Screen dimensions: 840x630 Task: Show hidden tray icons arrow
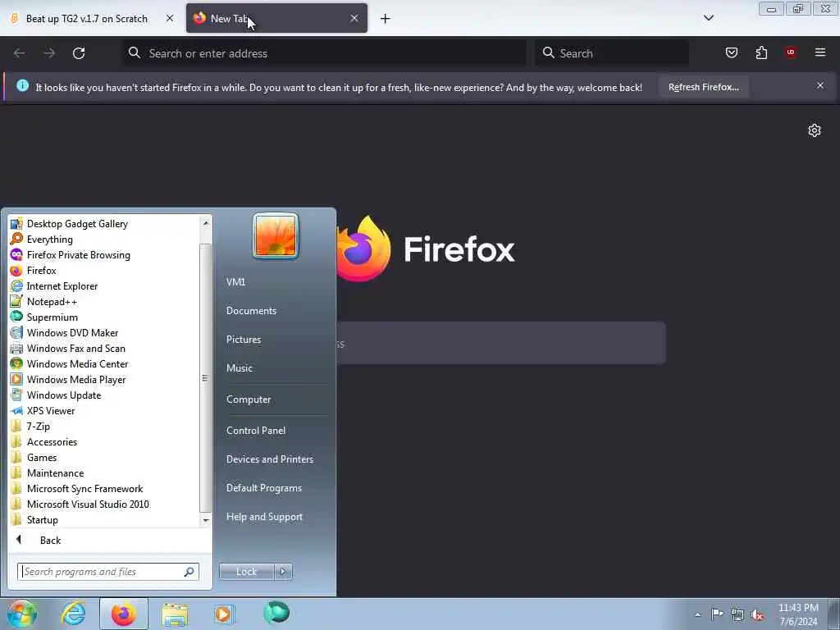[x=697, y=614]
